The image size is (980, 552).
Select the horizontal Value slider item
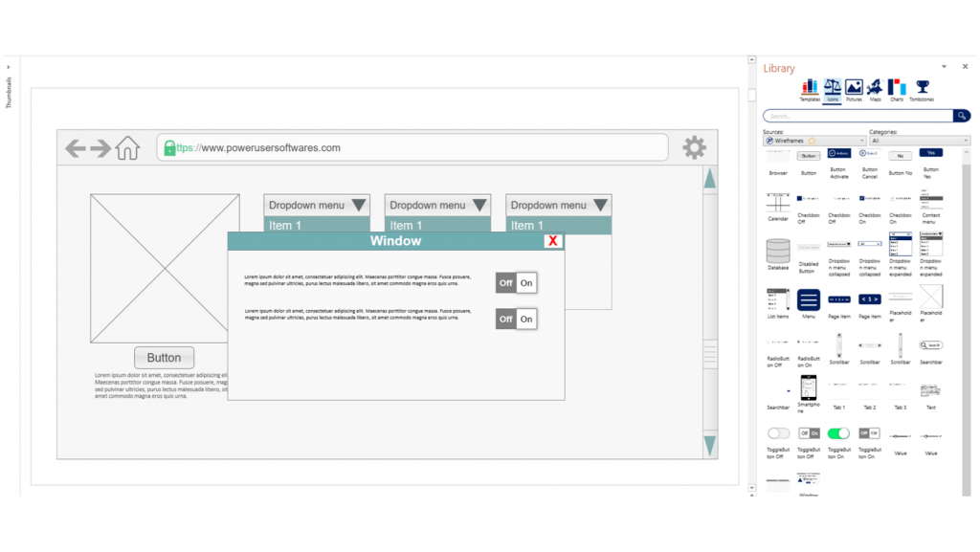click(900, 437)
